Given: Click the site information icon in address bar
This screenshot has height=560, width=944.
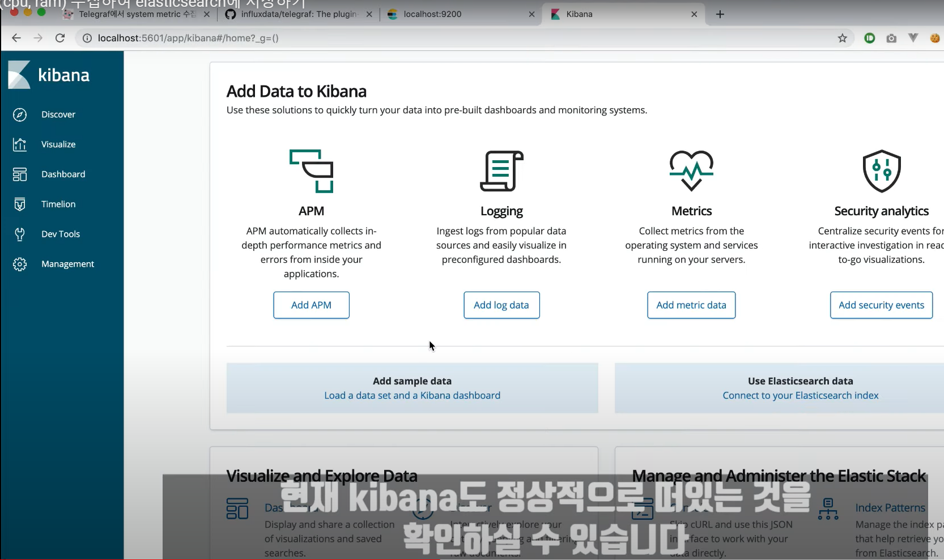Looking at the screenshot, I should pyautogui.click(x=87, y=38).
